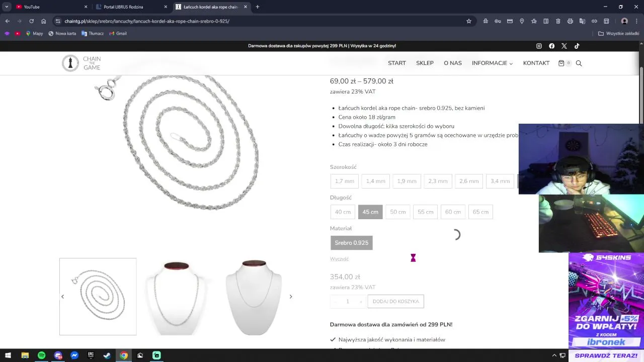Show next product thumbnail with right arrow
Image resolution: width=644 pixels, height=362 pixels.
click(290, 297)
